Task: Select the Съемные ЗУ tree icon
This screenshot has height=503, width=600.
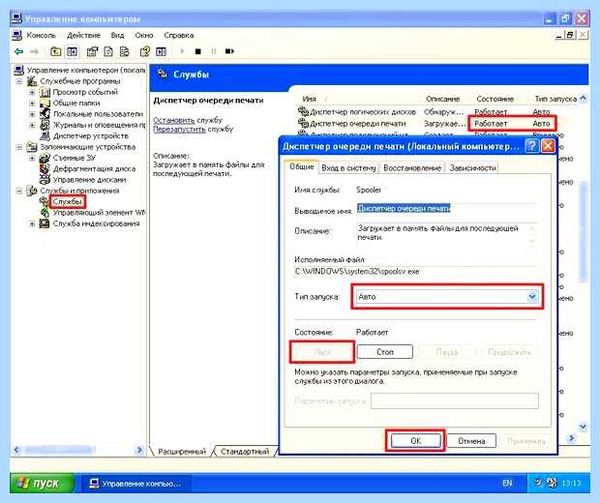Action: [x=45, y=158]
